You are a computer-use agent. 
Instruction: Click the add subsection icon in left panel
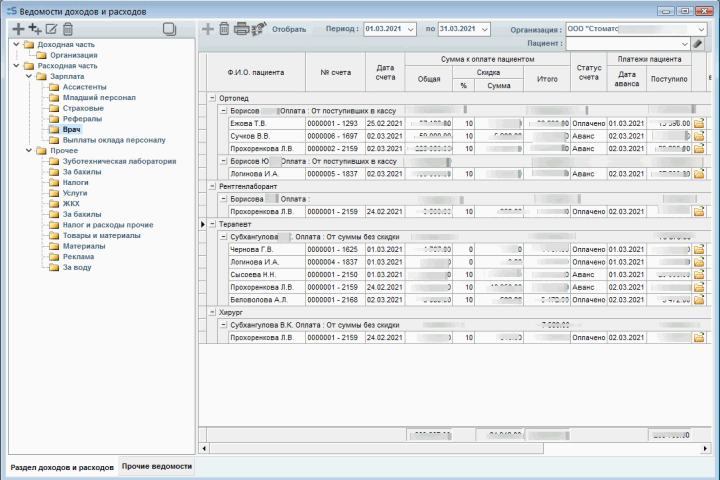click(x=34, y=29)
